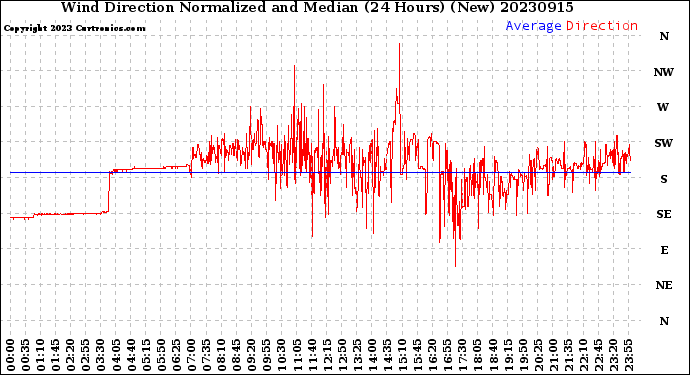Image resolution: width=690 pixels, height=375 pixels.
Task: Click the 16:20 time label
Action: (433, 355)
